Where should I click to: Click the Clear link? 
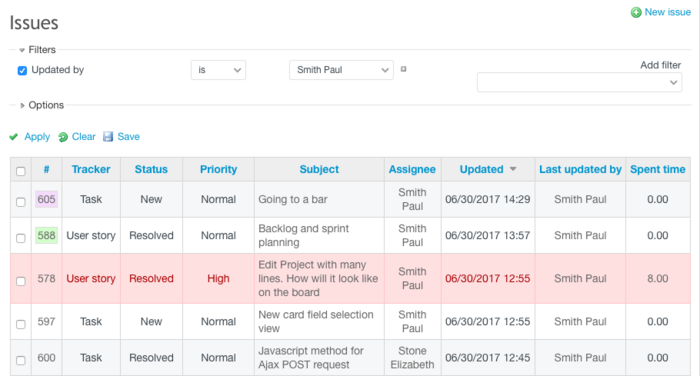click(83, 137)
